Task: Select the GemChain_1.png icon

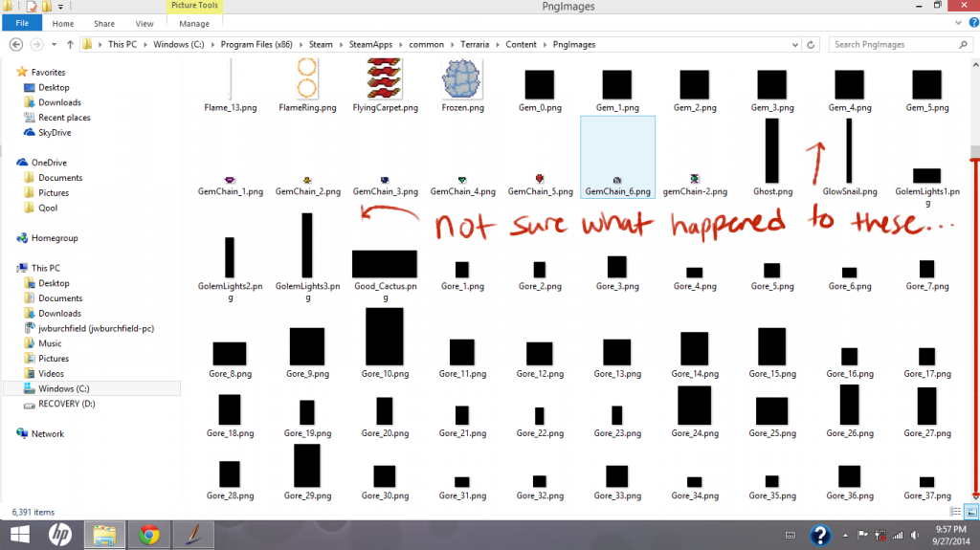Action: click(230, 180)
